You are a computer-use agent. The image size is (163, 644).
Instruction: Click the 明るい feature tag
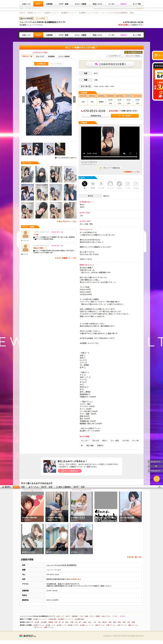point(105,441)
